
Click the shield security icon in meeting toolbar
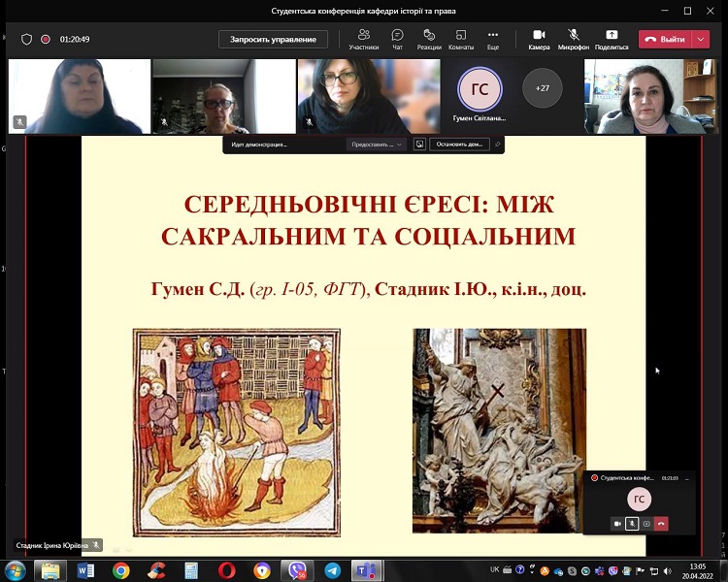[26, 40]
